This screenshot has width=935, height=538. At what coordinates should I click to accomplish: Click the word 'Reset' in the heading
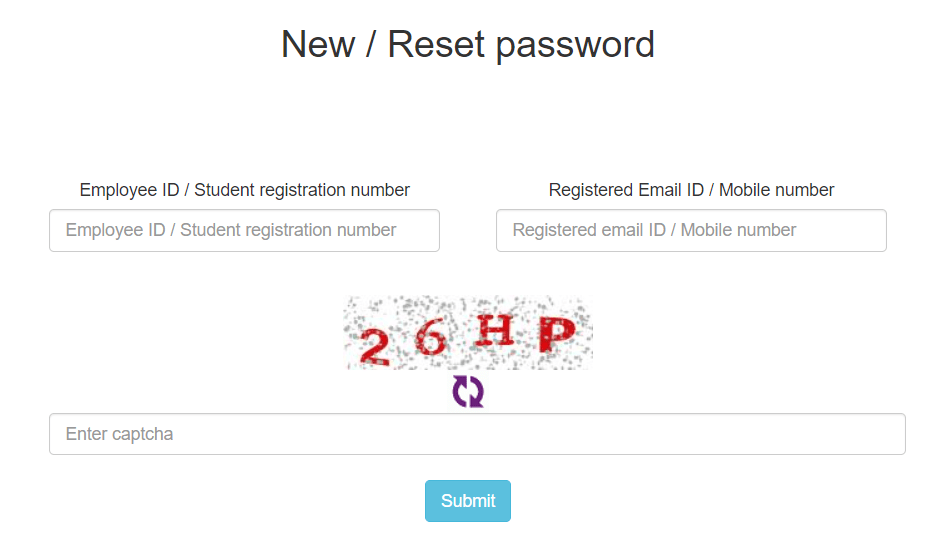click(436, 44)
